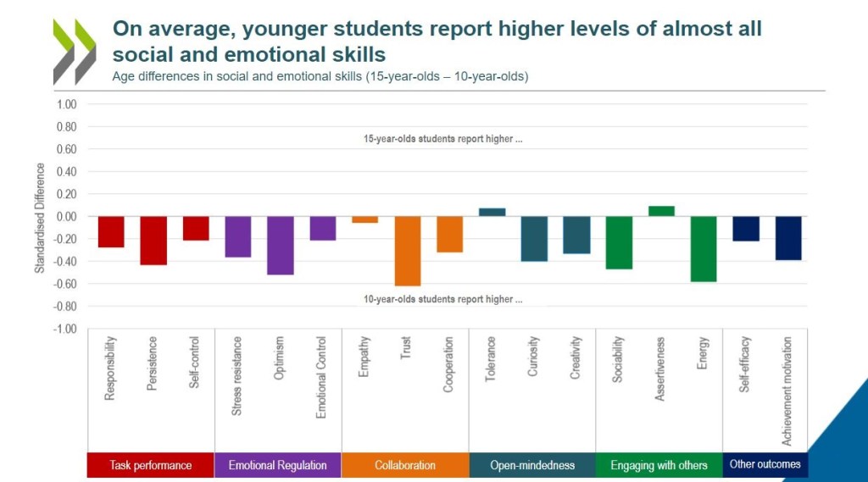
Task: Click the Standardised Difference axis title
Action: pyautogui.click(x=40, y=218)
